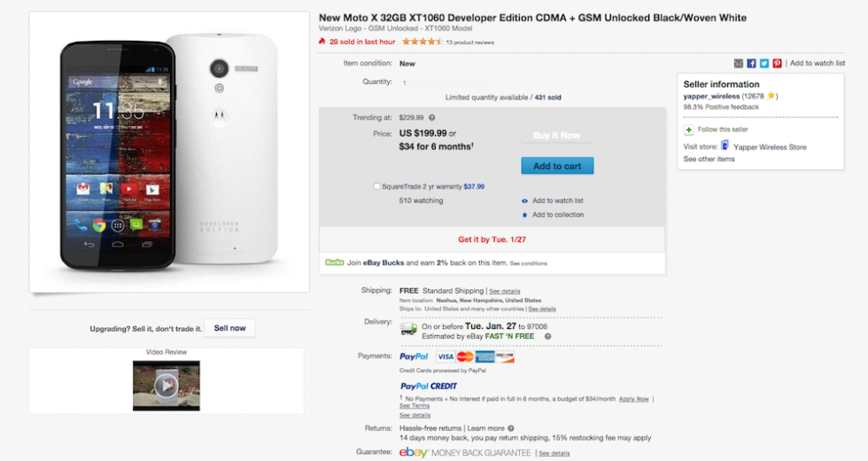Click the Quantity input field
The image size is (868, 461).
click(406, 82)
